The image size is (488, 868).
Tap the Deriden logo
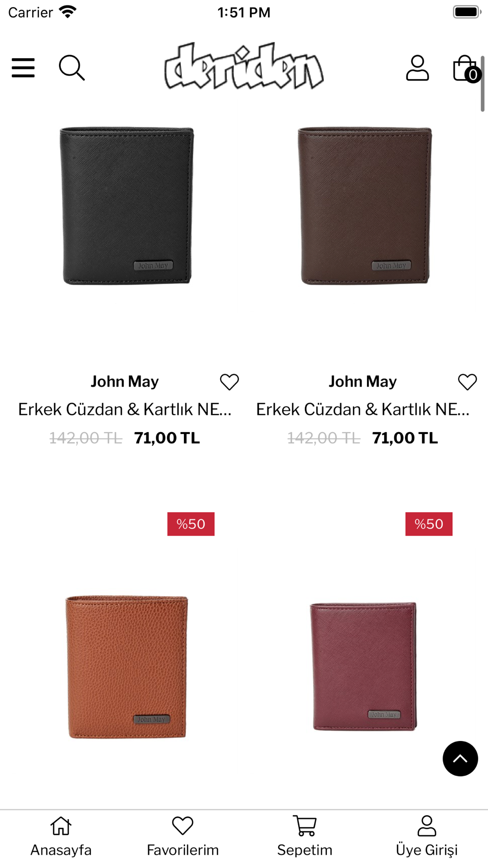pos(244,66)
